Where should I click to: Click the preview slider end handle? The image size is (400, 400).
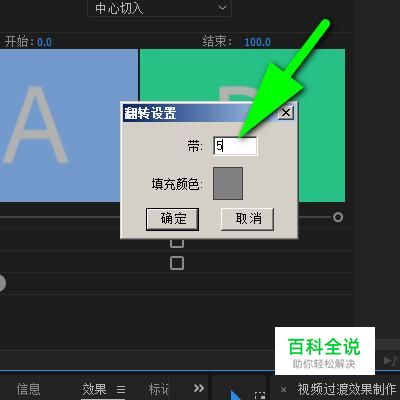pos(338,217)
